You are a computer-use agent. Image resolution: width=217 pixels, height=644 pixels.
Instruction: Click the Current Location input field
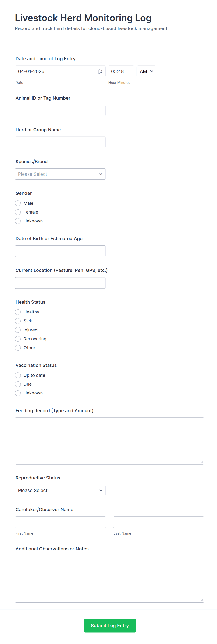tap(60, 283)
